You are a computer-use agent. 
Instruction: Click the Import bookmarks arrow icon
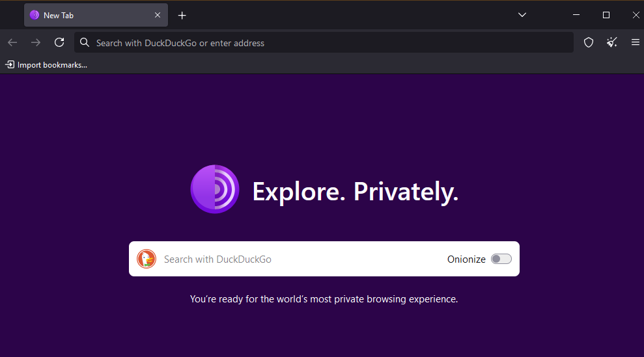coord(10,65)
